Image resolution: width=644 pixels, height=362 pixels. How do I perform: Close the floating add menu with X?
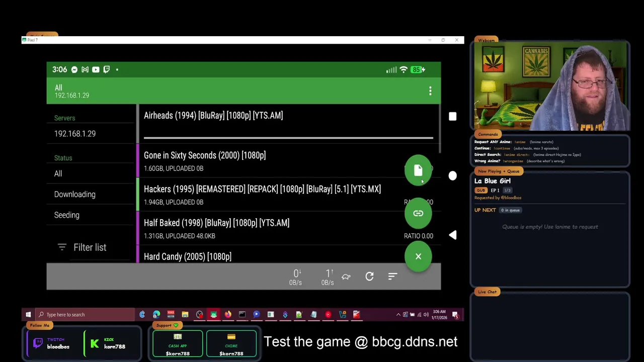[418, 256]
